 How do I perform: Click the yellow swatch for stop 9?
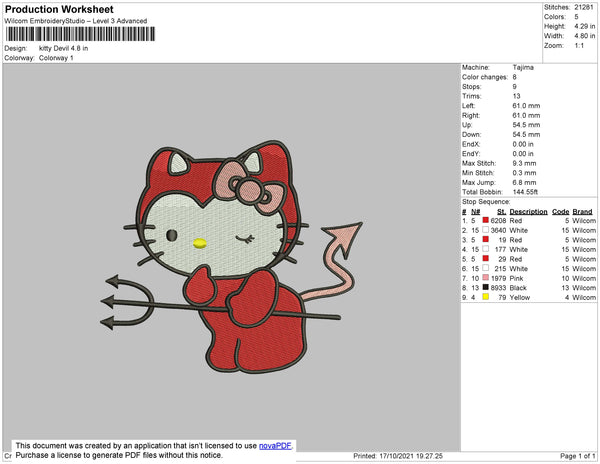(x=486, y=296)
